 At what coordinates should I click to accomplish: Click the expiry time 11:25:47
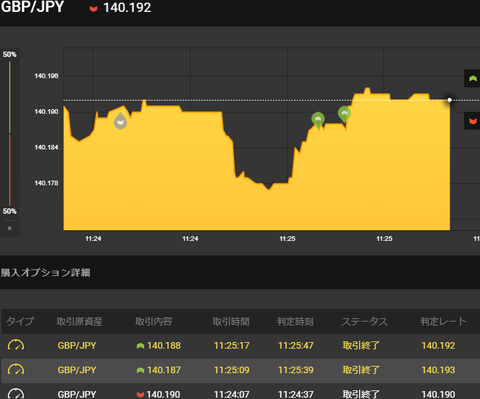pyautogui.click(x=296, y=346)
